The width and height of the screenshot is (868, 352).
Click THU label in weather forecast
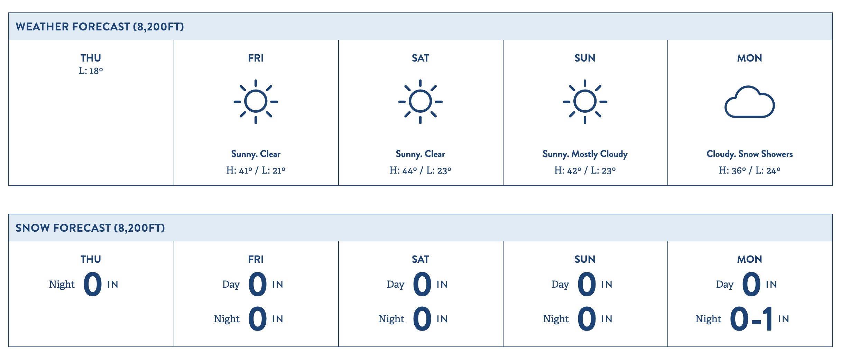tap(91, 58)
